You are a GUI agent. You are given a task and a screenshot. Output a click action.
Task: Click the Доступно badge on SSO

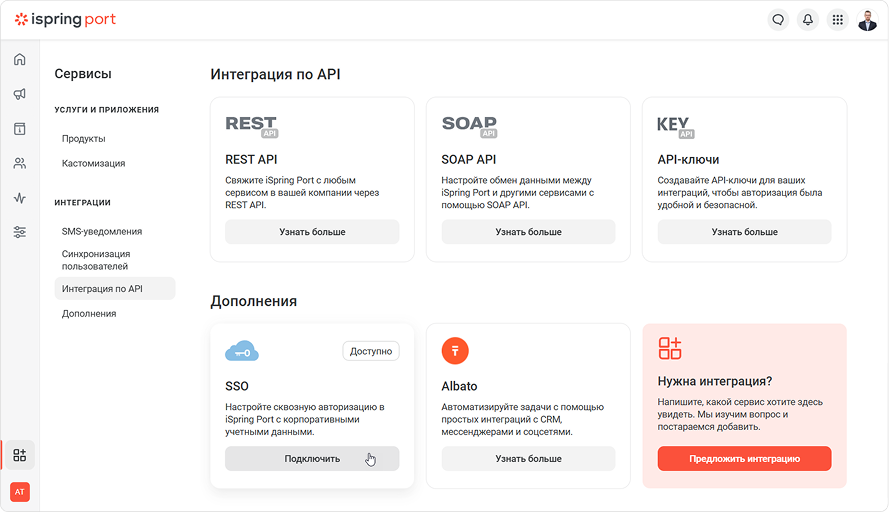coord(371,351)
